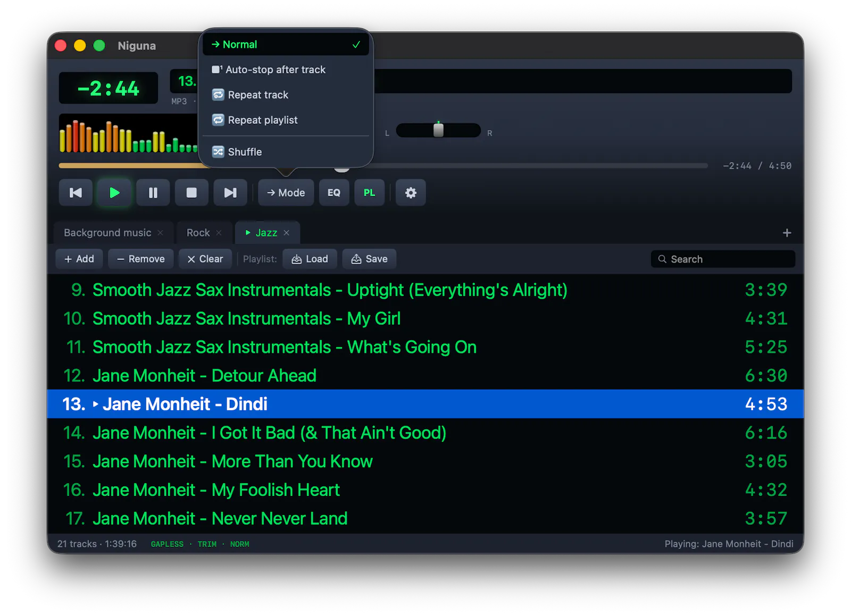Skip to the previous track
The height and width of the screenshot is (616, 851).
pos(76,192)
